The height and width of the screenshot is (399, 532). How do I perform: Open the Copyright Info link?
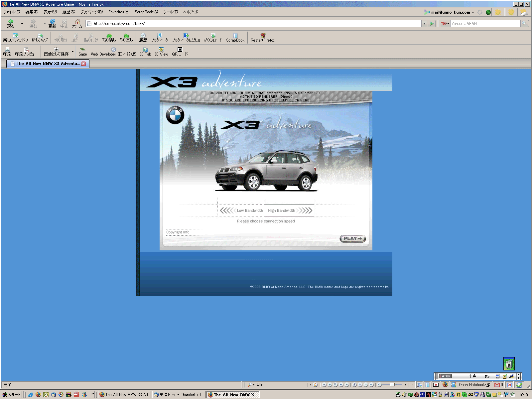(x=178, y=232)
